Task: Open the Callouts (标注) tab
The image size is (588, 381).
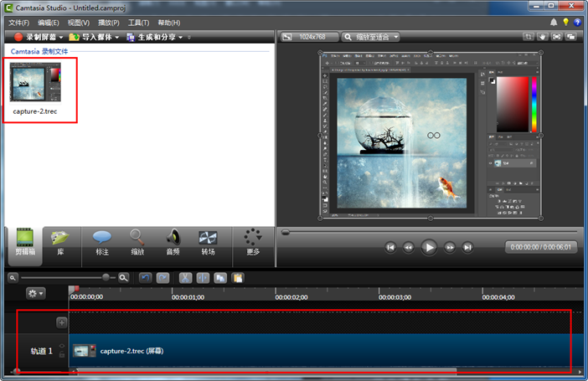Action: click(x=102, y=243)
